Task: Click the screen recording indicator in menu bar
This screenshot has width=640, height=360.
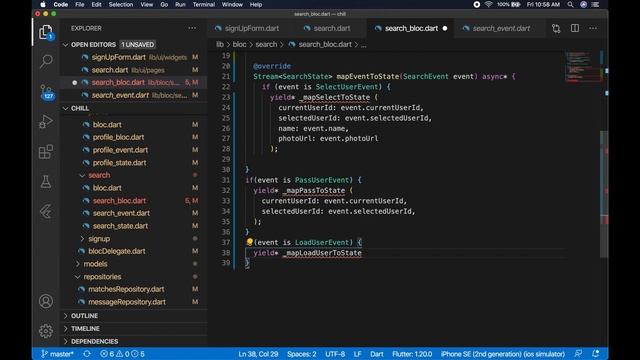Action: click(476, 4)
